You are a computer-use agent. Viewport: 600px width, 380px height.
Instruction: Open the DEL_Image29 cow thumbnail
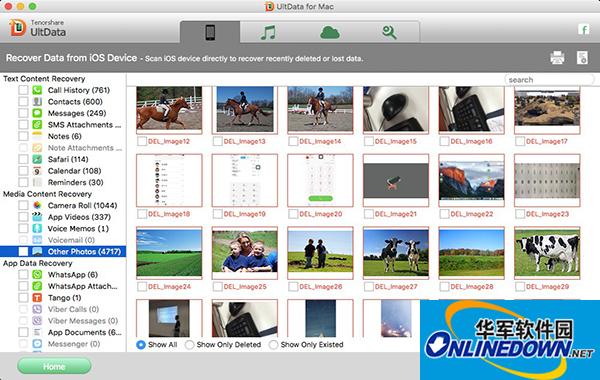[547, 253]
